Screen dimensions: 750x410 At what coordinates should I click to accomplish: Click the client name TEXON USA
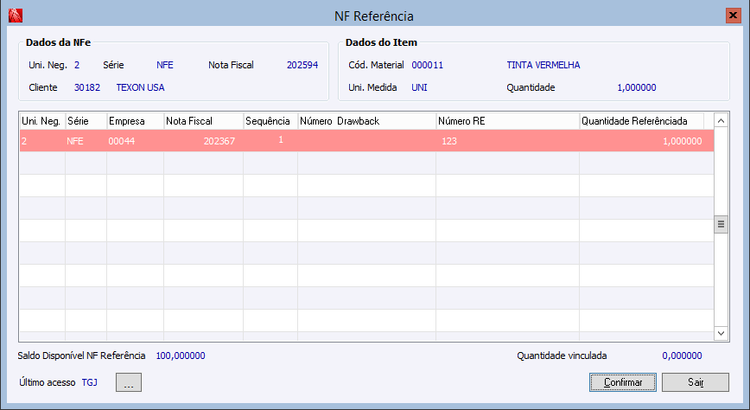(140, 88)
